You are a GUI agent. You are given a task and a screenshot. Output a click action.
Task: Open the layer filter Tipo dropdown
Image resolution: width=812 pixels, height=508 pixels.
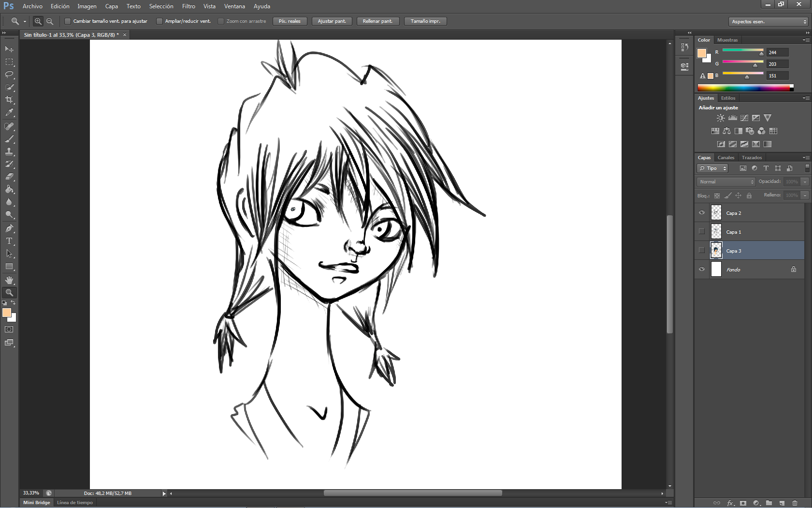pyautogui.click(x=712, y=168)
